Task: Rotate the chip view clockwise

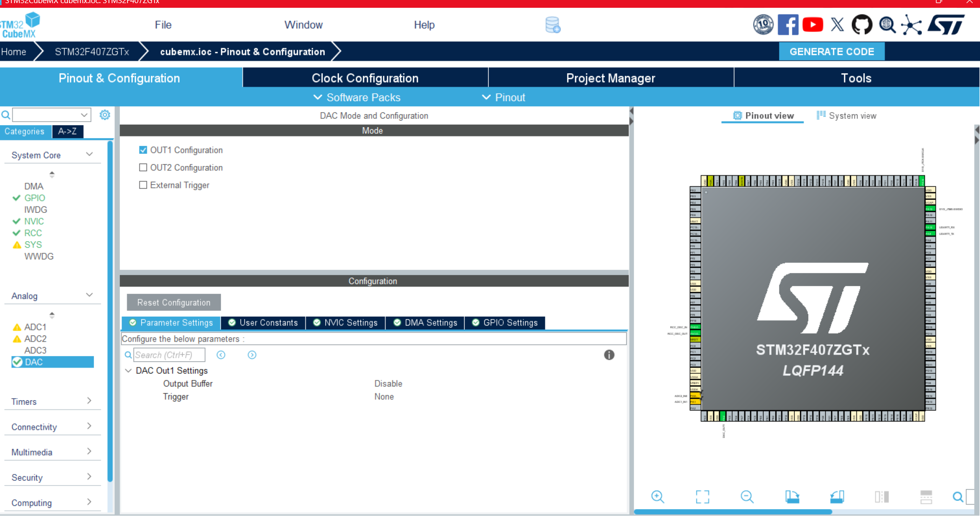Action: [x=792, y=497]
